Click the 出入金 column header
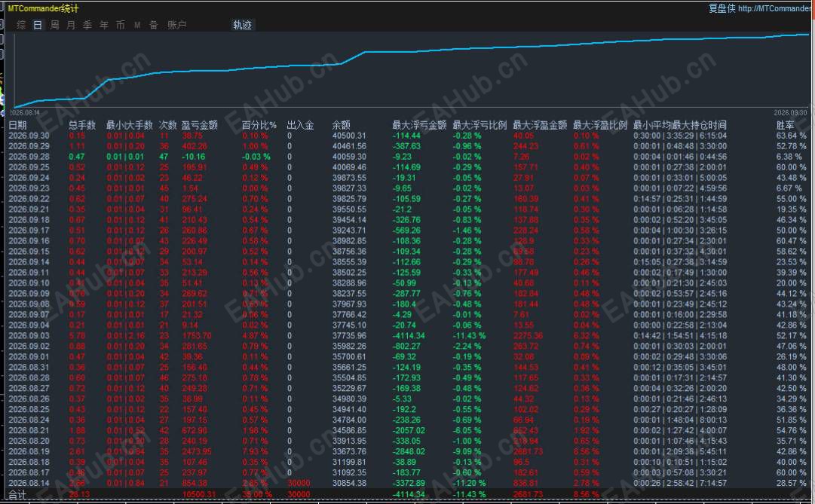The width and height of the screenshot is (815, 504). (300, 125)
